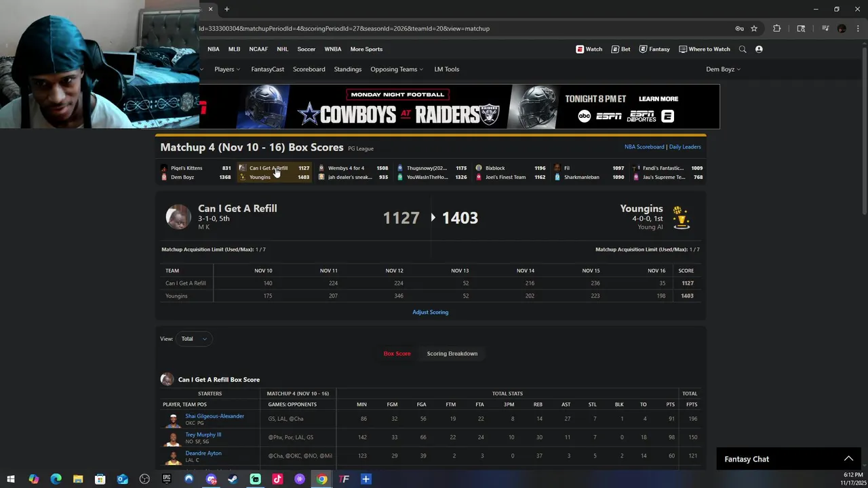Open the Chrome extensions puzzle icon
Viewport: 868px width, 488px height.
[777, 28]
